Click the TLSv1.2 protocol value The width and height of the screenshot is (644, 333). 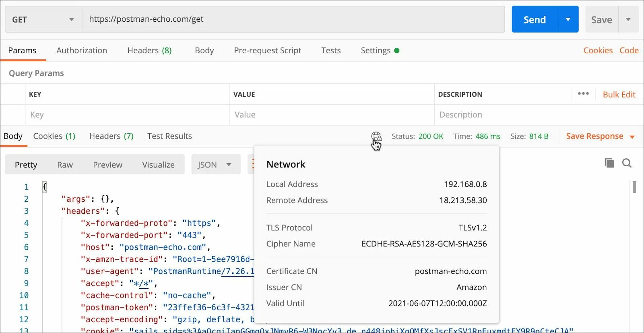[x=473, y=228]
